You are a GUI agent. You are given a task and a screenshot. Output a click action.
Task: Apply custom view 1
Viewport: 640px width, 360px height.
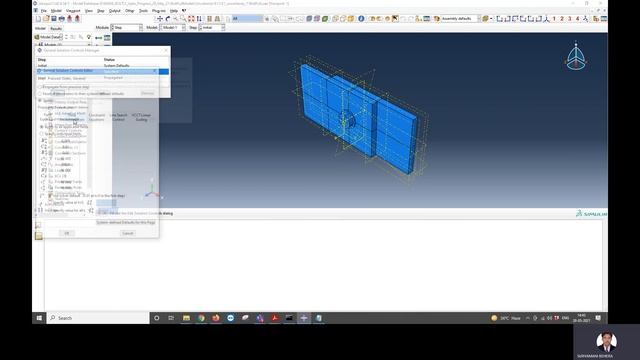[554, 19]
